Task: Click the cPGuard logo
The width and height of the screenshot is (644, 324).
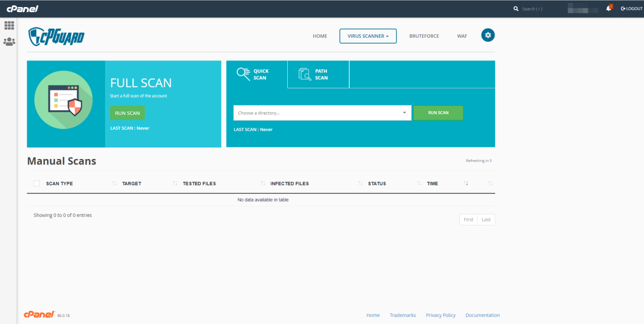Action: tap(56, 36)
